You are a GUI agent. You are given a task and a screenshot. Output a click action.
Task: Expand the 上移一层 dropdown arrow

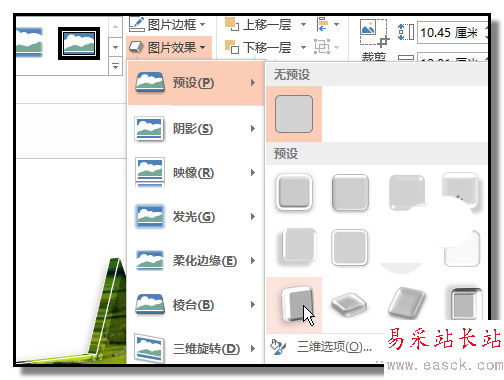pyautogui.click(x=303, y=25)
